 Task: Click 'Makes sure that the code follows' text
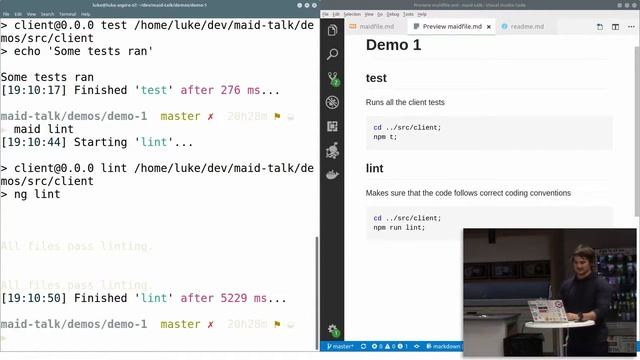point(468,193)
